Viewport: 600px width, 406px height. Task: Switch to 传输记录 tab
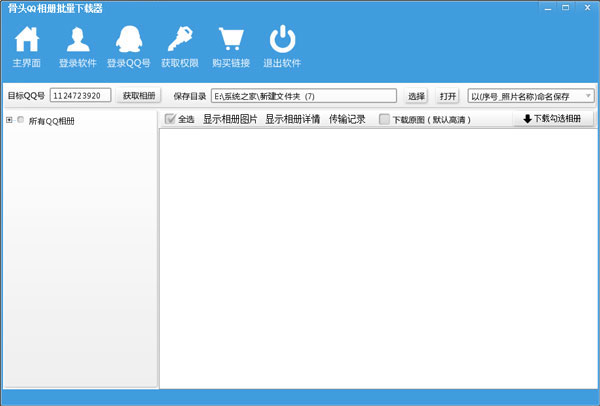pyautogui.click(x=347, y=119)
